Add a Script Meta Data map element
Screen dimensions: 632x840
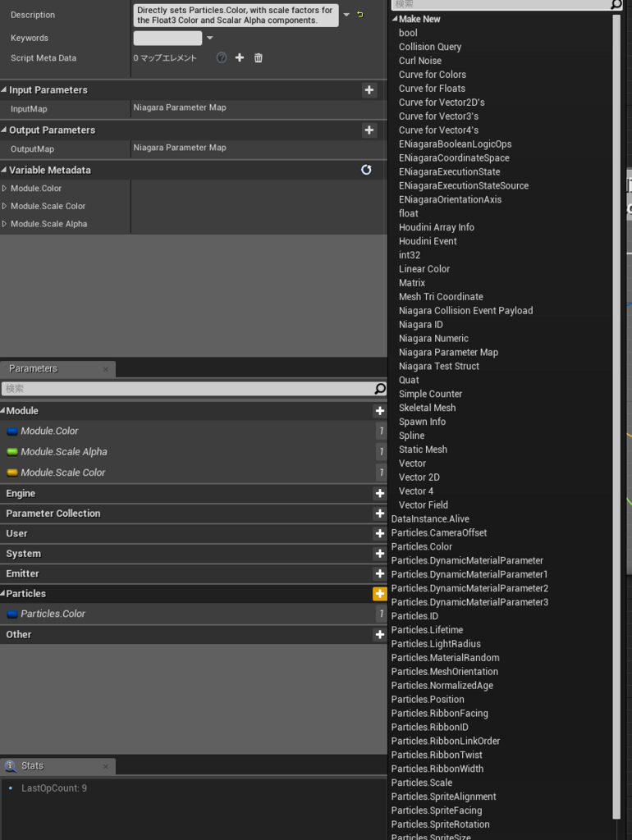[x=240, y=57]
